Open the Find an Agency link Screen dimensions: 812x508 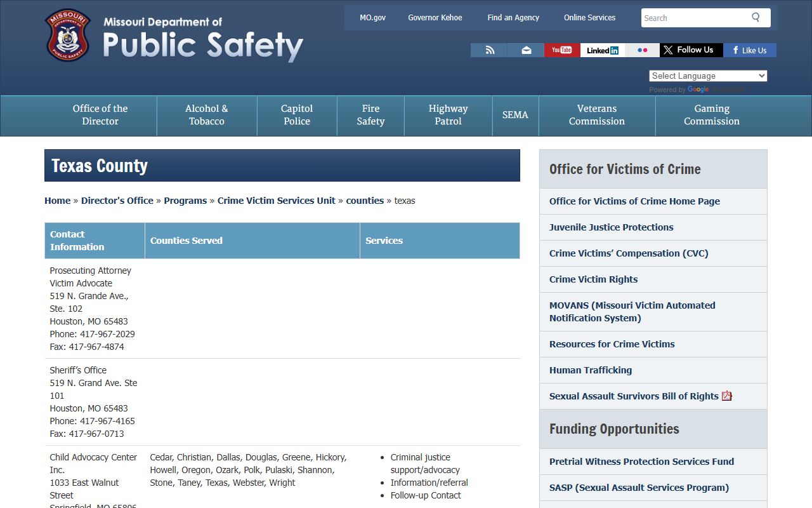tap(513, 18)
